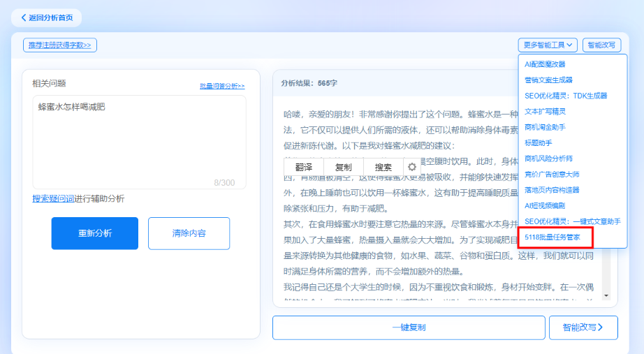Screen dimensions: 644x354
Task: Open 推荐注册获得字数 link
Action: click(x=60, y=45)
